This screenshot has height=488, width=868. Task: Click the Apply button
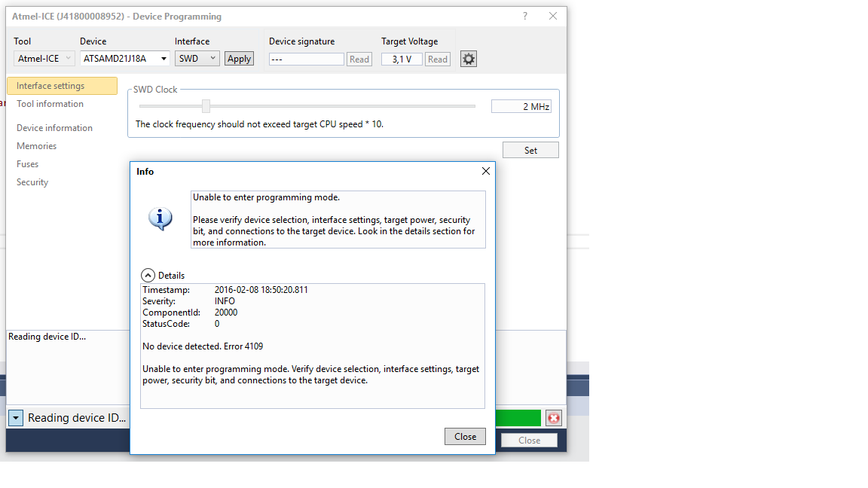tap(239, 59)
